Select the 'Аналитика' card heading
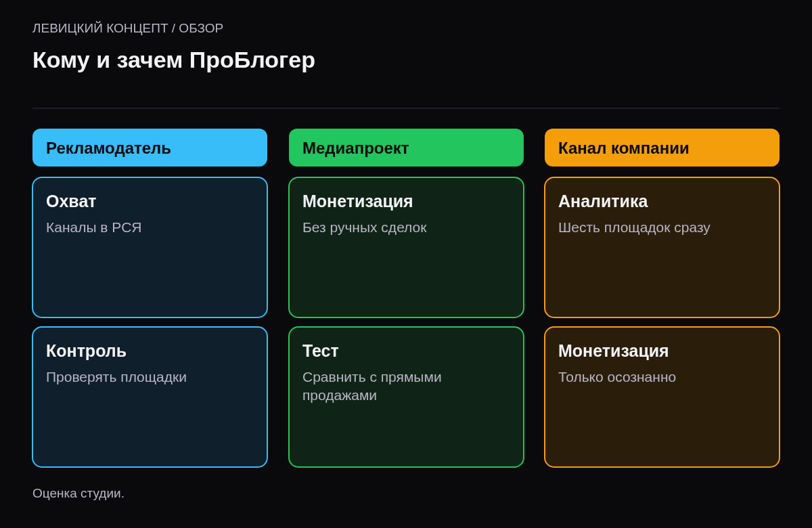The height and width of the screenshot is (528, 812). coord(603,201)
